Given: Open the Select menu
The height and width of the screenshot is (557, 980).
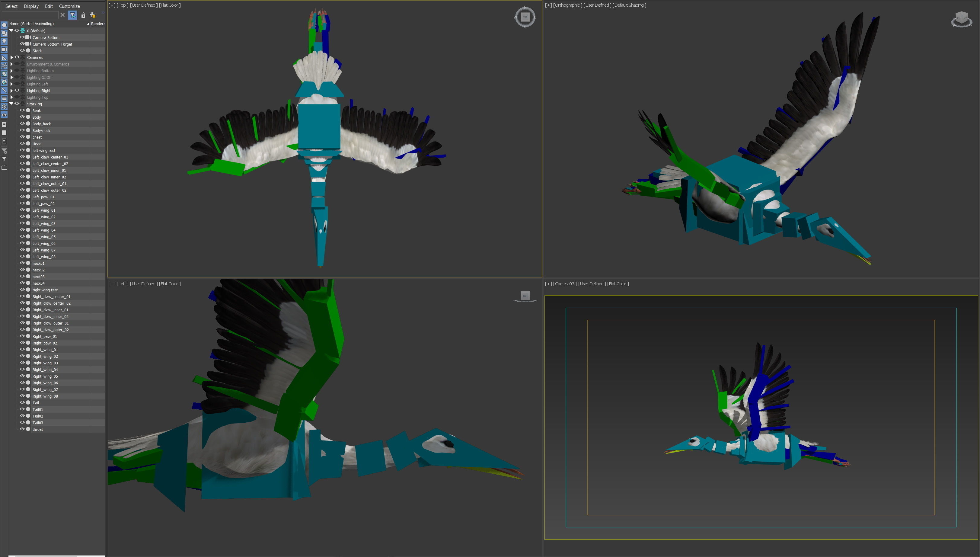Looking at the screenshot, I should [x=11, y=6].
